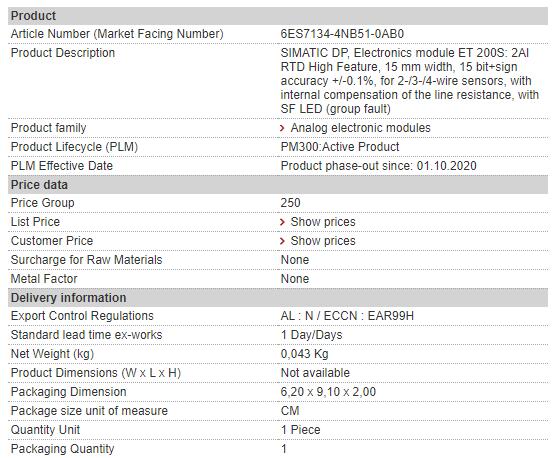Select the article number 6ES7134-4NB51-0AB0
559x458 pixels.
342,34
